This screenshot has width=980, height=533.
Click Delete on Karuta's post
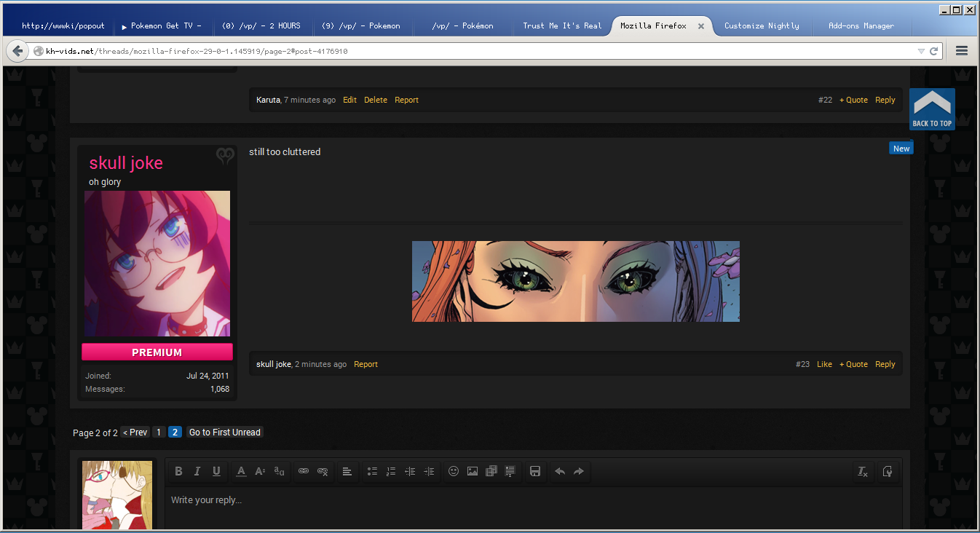click(376, 100)
